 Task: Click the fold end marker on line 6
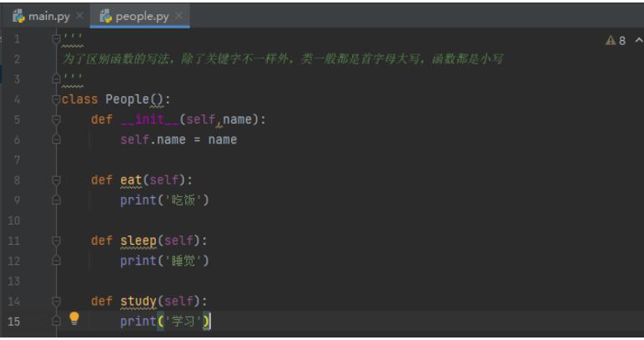pos(56,140)
